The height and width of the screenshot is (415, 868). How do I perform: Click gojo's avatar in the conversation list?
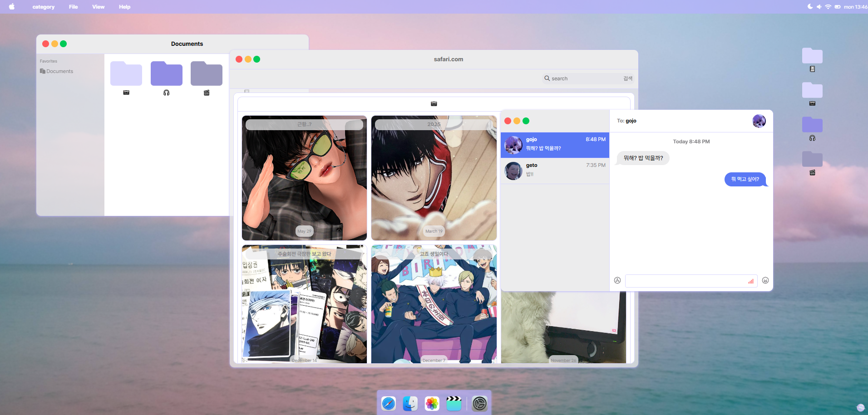(513, 145)
